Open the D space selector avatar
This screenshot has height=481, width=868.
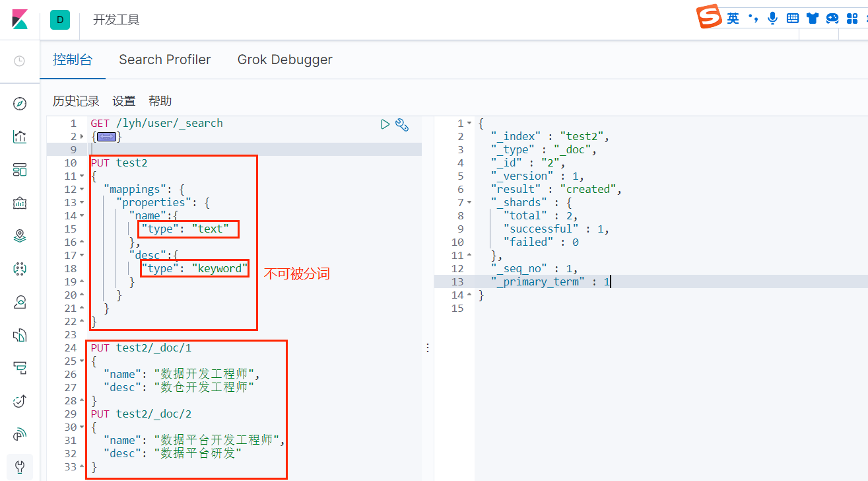pos(60,20)
